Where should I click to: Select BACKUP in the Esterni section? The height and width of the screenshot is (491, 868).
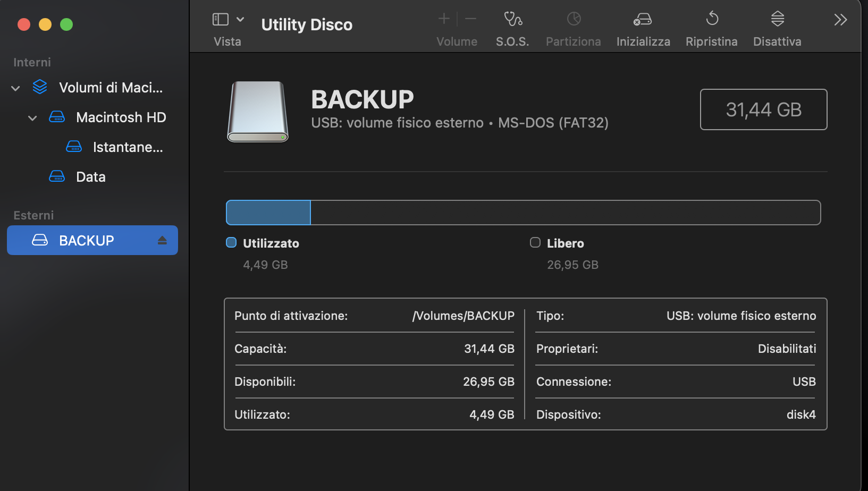(87, 240)
